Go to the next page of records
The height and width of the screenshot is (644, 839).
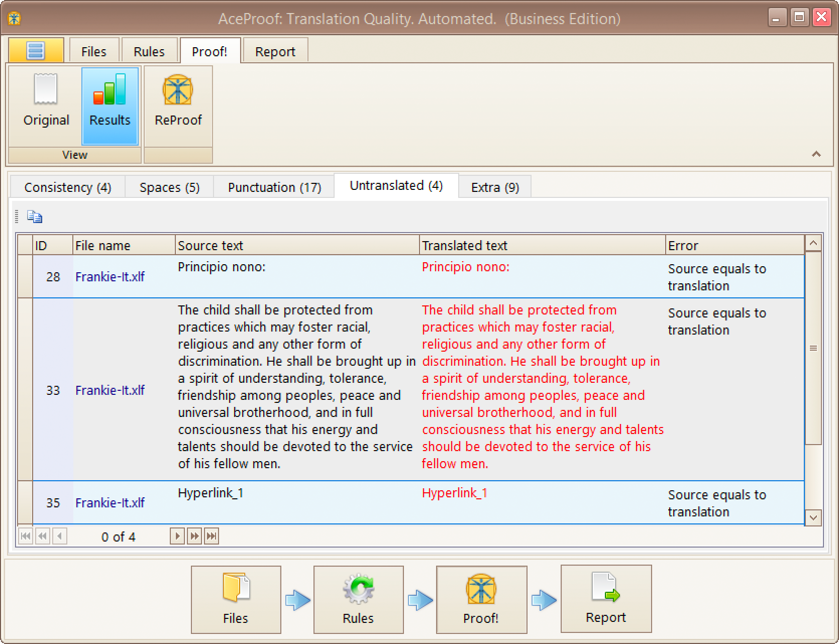point(194,536)
